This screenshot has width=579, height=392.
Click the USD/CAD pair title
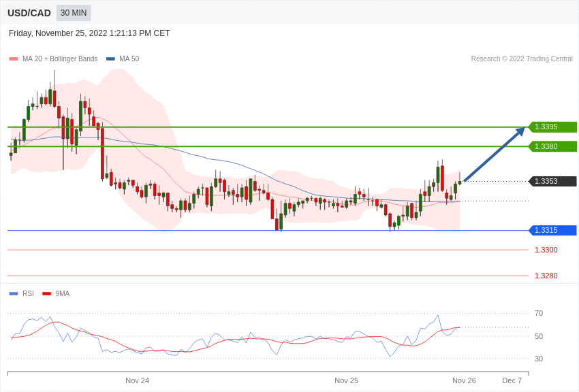pyautogui.click(x=29, y=14)
